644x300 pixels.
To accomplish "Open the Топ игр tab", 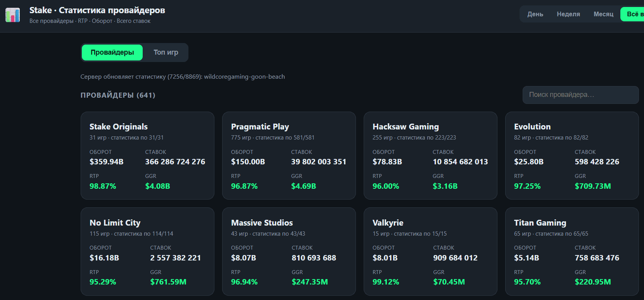I will point(166,52).
